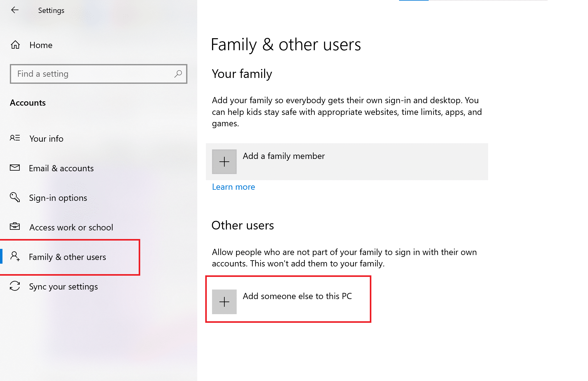Click the Sign-in options key icon

click(x=14, y=197)
